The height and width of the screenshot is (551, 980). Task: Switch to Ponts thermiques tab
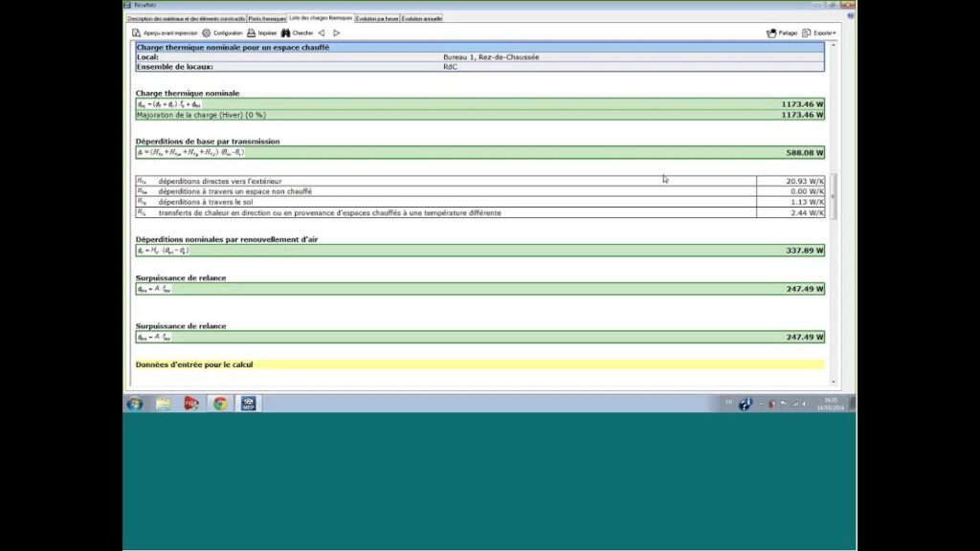[x=267, y=18]
